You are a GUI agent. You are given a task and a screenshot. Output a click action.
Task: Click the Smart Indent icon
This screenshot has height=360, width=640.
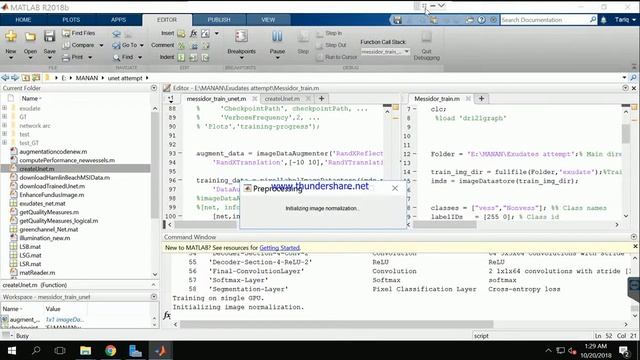181,58
